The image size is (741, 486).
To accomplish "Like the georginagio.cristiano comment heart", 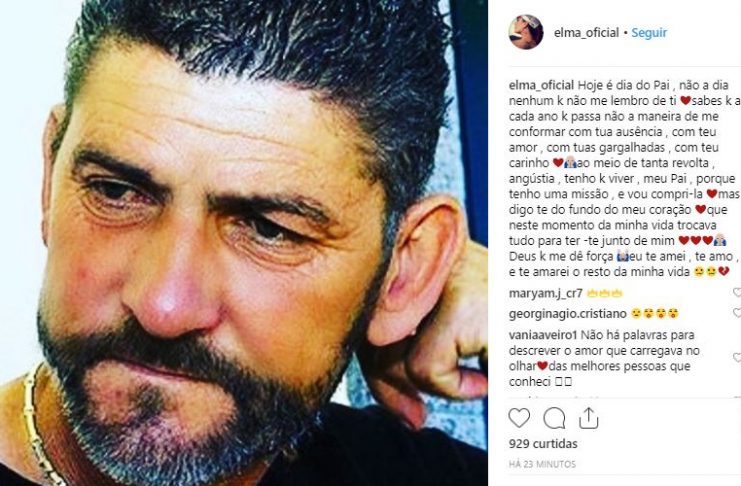I will 737,313.
